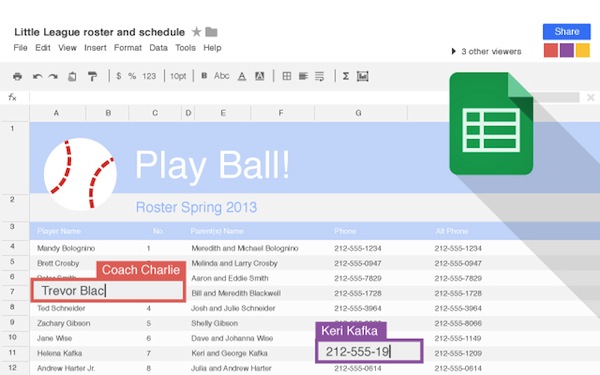
Task: Open the Format menu
Action: click(128, 48)
